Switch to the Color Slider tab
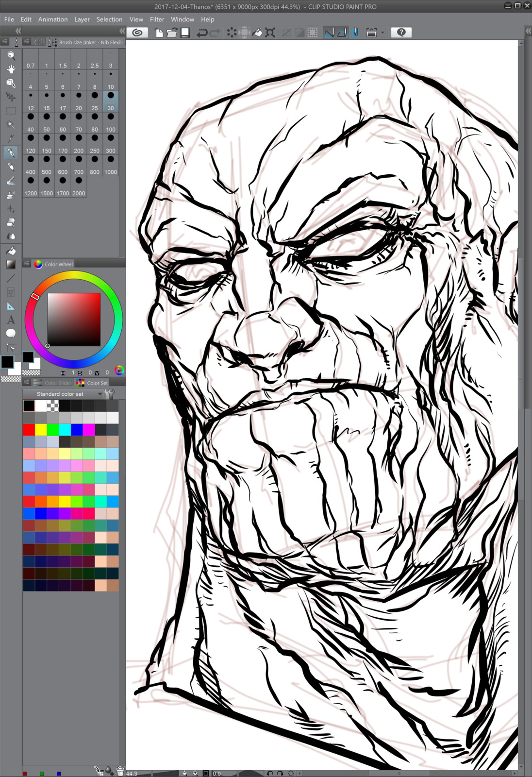 coord(53,383)
